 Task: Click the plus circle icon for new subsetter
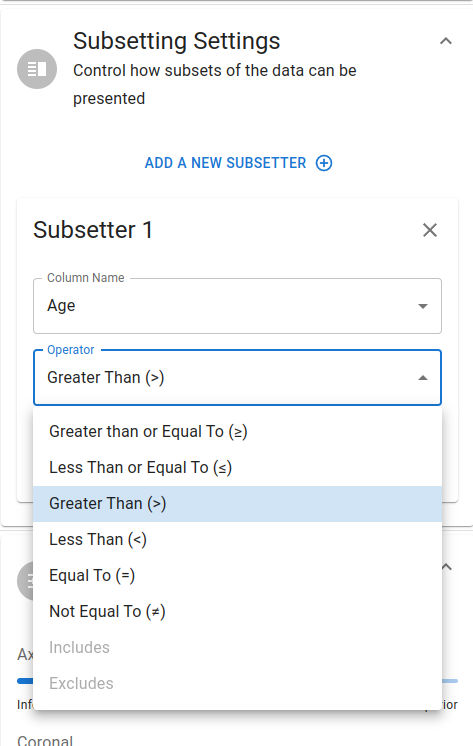pyautogui.click(x=324, y=163)
